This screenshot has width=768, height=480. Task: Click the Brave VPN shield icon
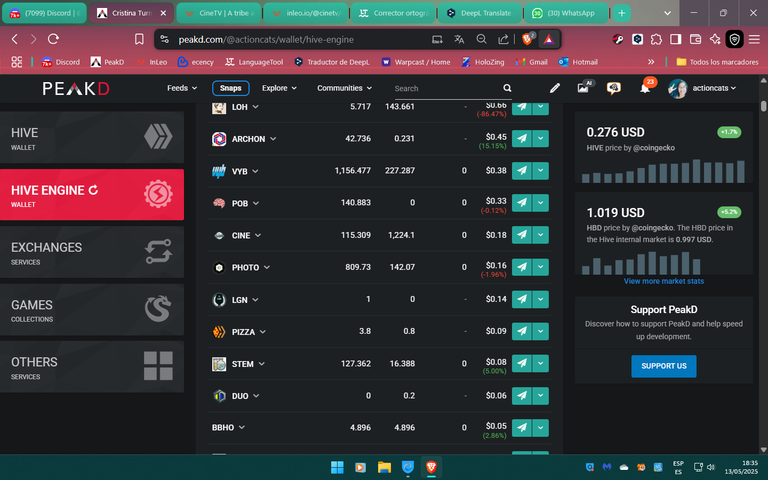point(734,40)
